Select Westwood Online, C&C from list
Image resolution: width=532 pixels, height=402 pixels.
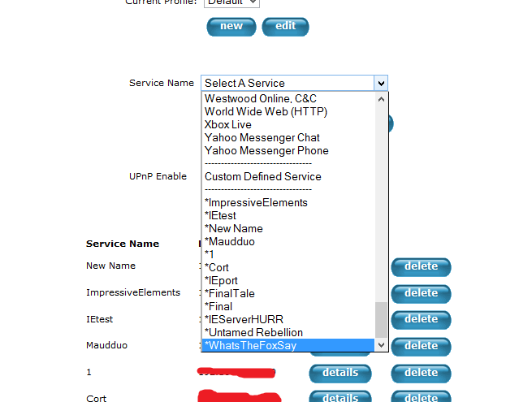(288, 99)
